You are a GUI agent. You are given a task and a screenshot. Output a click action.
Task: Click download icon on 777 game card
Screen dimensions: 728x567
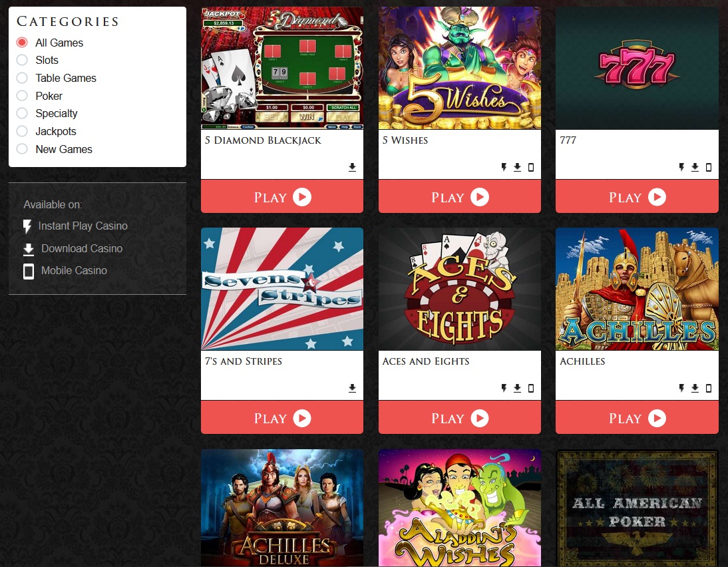click(x=695, y=167)
